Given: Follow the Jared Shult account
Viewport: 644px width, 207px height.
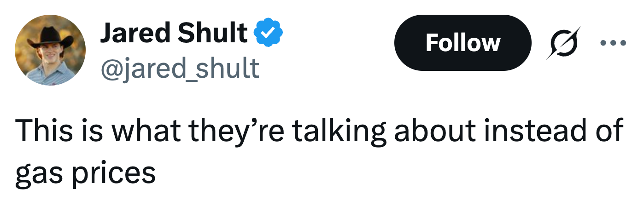Looking at the screenshot, I should 463,43.
